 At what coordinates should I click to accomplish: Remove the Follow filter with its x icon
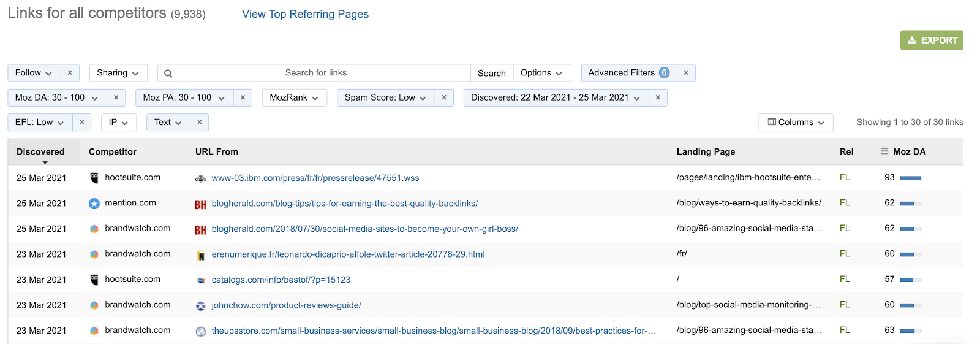(70, 73)
